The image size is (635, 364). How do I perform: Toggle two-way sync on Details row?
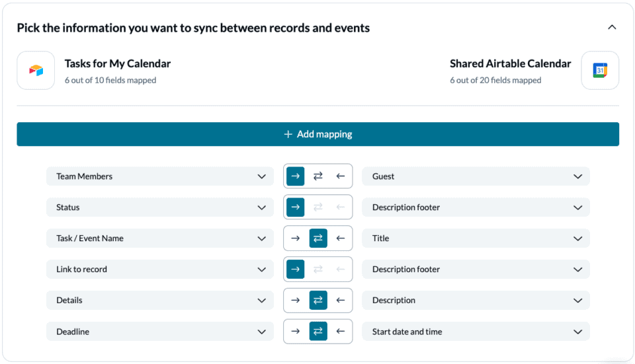318,300
